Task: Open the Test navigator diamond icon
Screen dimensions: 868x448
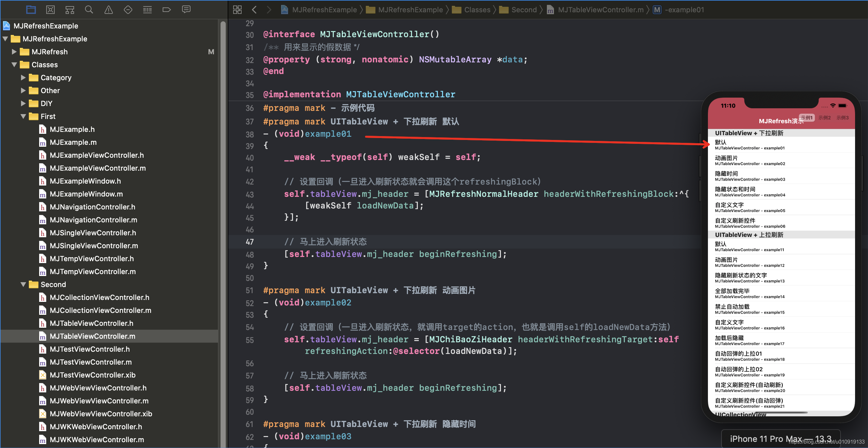Action: (x=128, y=9)
